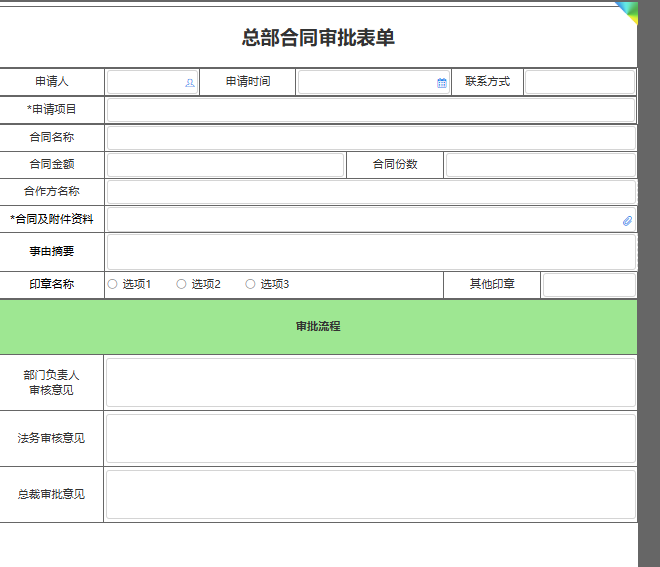Click the 其他印章 label

(x=492, y=284)
